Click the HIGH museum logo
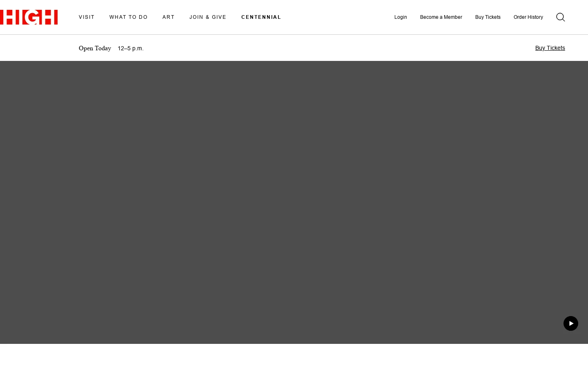 [29, 17]
